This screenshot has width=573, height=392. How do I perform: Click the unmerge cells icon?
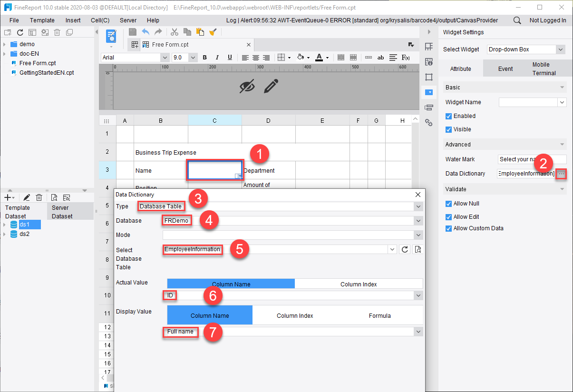(353, 58)
